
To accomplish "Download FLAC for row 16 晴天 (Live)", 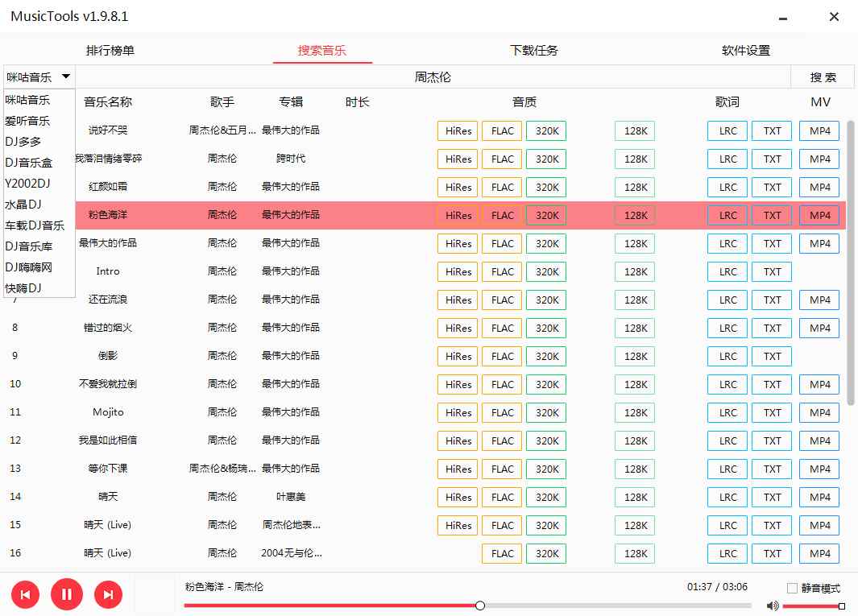I will pos(503,553).
